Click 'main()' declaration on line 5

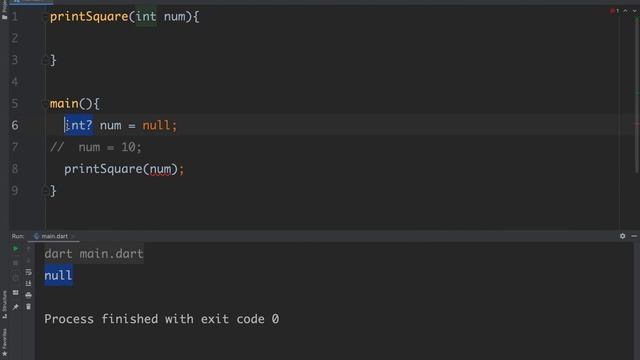[71, 104]
